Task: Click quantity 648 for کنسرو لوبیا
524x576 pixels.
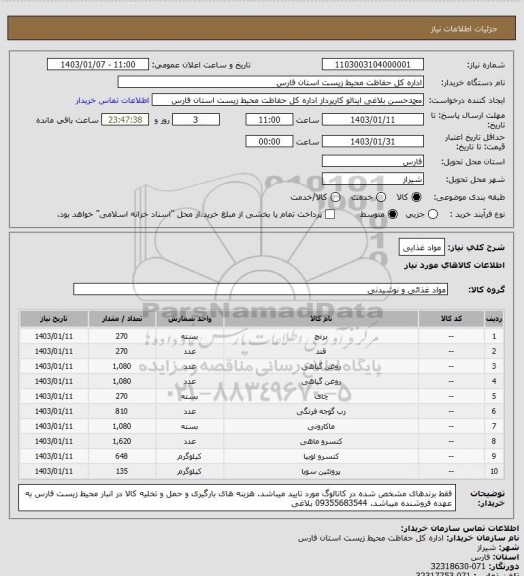Action: point(122,457)
